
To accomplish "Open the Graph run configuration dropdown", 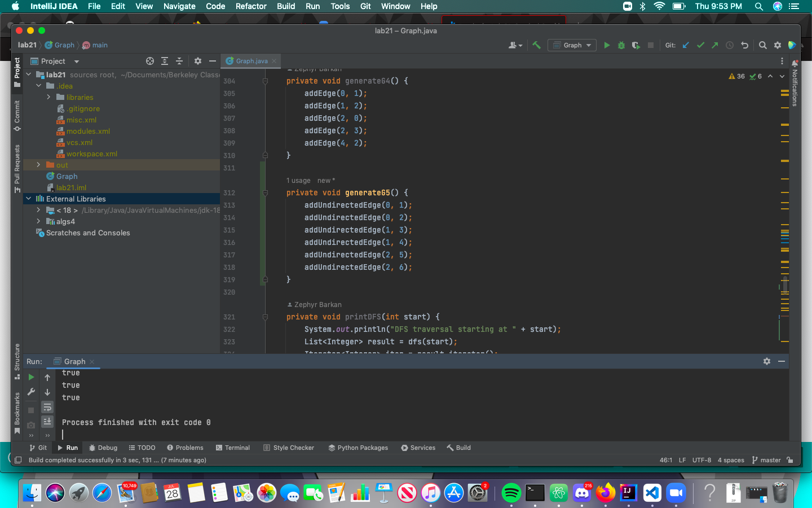I will [x=572, y=45].
